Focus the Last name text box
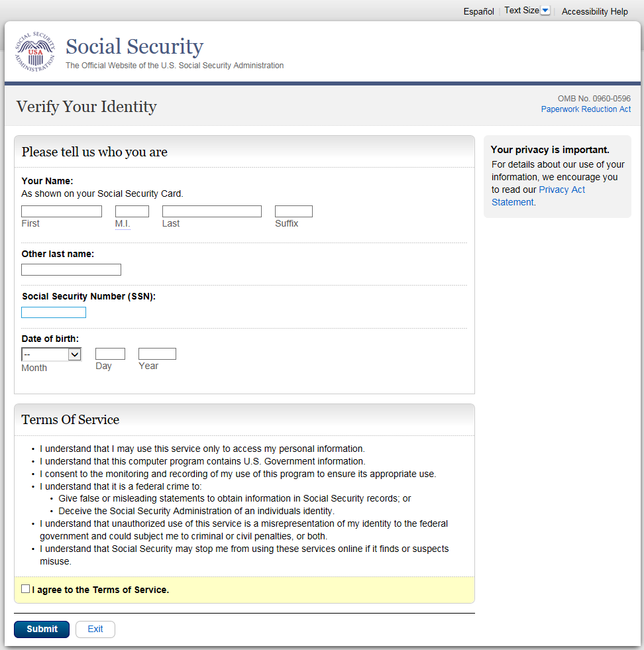The image size is (644, 650). click(x=212, y=211)
